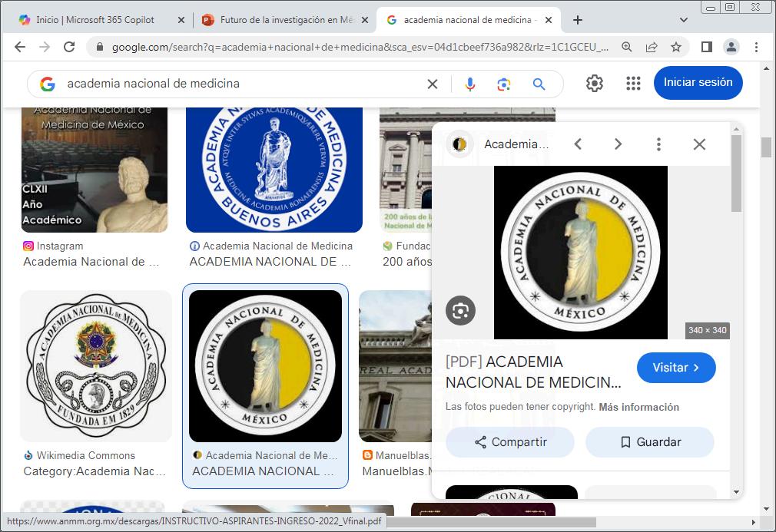Close the academia nacional de medicina tab
The image size is (776, 532).
549,20
